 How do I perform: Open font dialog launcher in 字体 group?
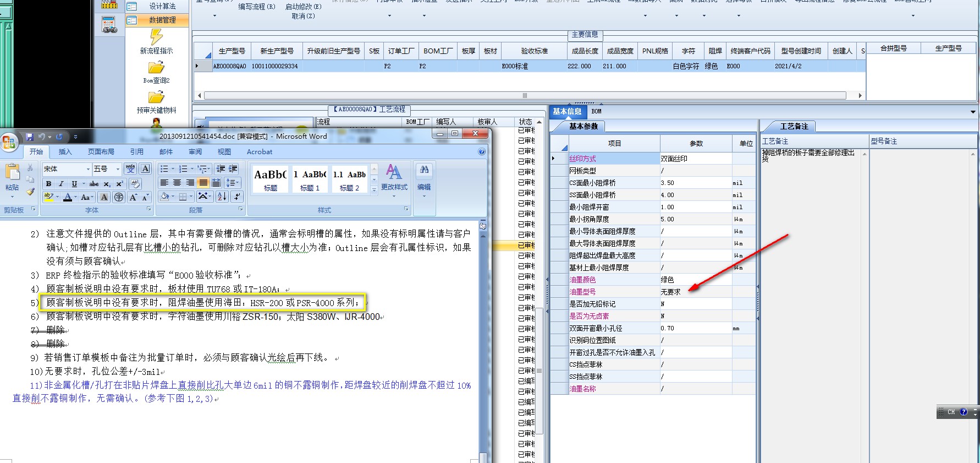[148, 209]
